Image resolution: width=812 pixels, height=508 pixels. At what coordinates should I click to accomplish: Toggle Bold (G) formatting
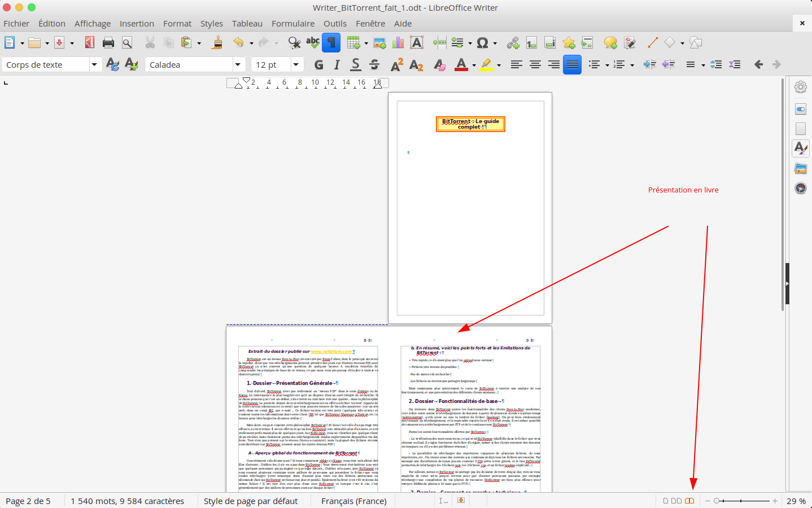319,65
